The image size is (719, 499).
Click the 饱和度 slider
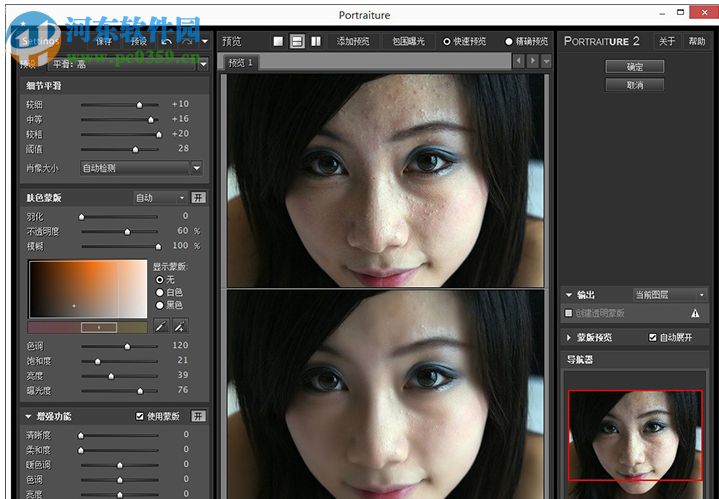tap(120, 361)
